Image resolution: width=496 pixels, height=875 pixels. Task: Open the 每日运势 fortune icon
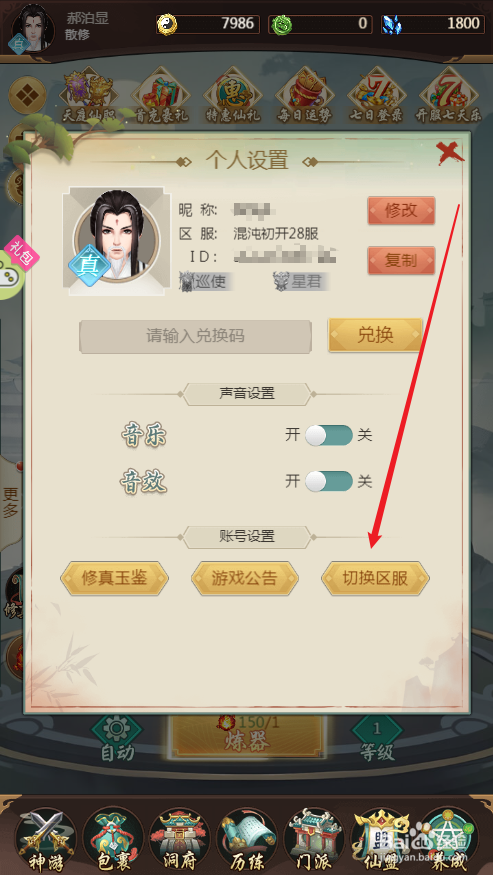coord(305,96)
